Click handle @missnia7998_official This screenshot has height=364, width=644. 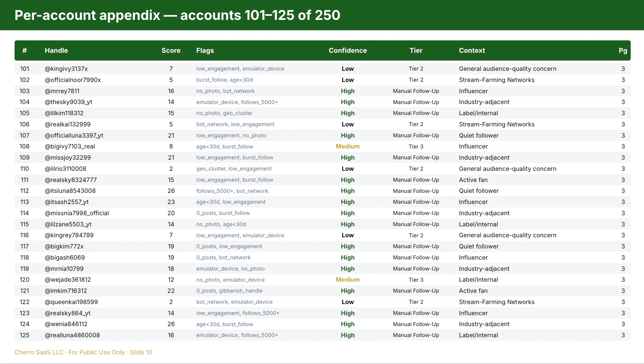pyautogui.click(x=77, y=213)
